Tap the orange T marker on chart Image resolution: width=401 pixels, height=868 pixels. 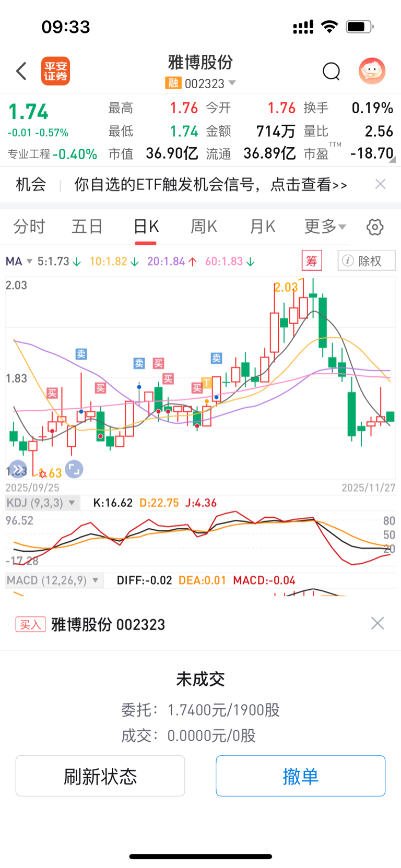(206, 383)
